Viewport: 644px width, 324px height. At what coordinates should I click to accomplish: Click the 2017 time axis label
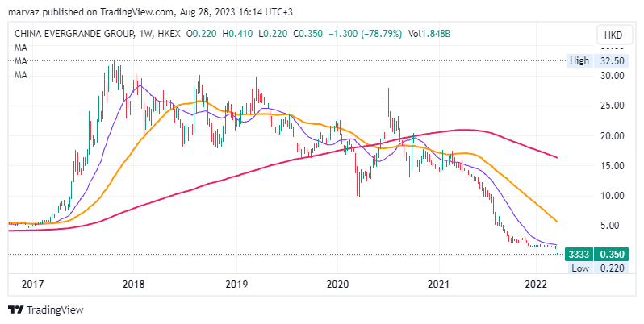tap(32, 285)
